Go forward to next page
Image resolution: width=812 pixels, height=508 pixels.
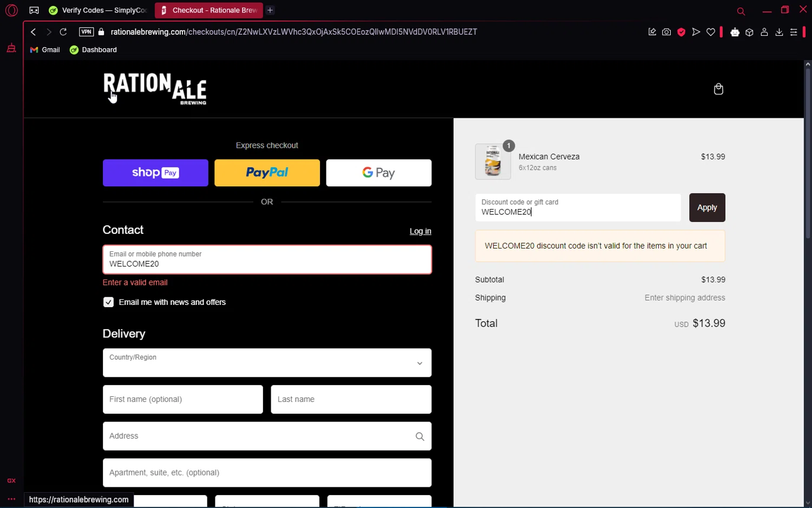pyautogui.click(x=49, y=32)
